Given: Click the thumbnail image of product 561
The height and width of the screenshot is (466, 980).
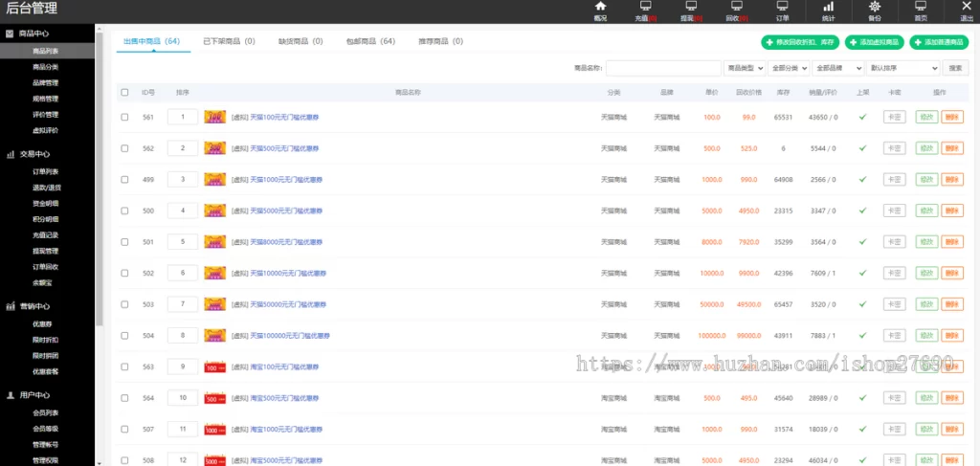Looking at the screenshot, I should [x=215, y=117].
